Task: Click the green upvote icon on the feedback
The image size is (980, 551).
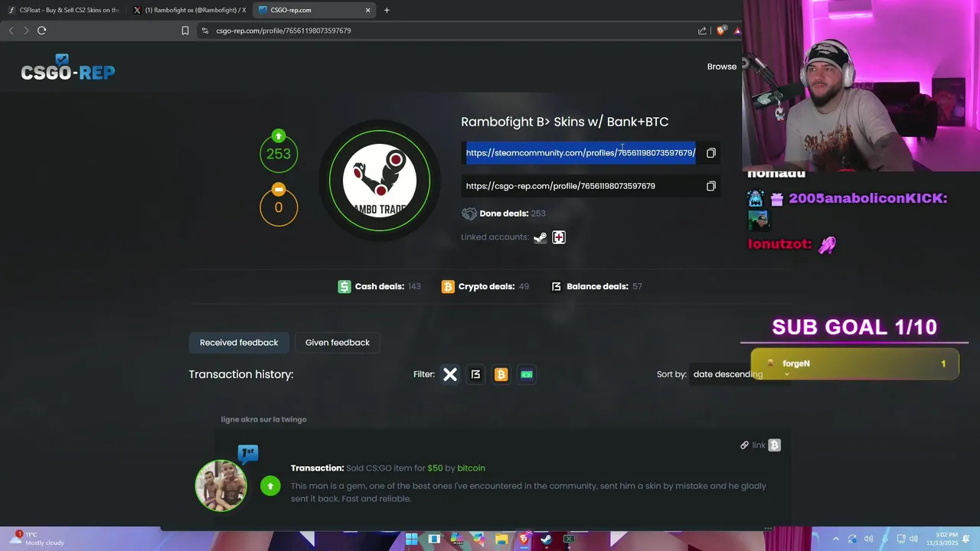Action: pyautogui.click(x=270, y=486)
